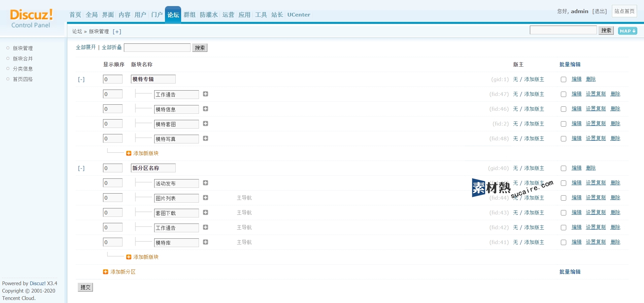Focus the top-right admin search field

563,30
